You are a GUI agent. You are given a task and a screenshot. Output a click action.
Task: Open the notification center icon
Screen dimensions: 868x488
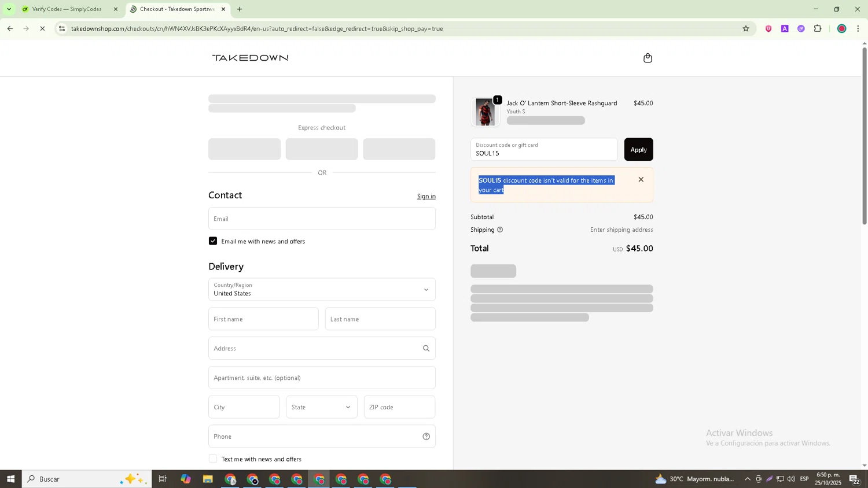coord(854,479)
